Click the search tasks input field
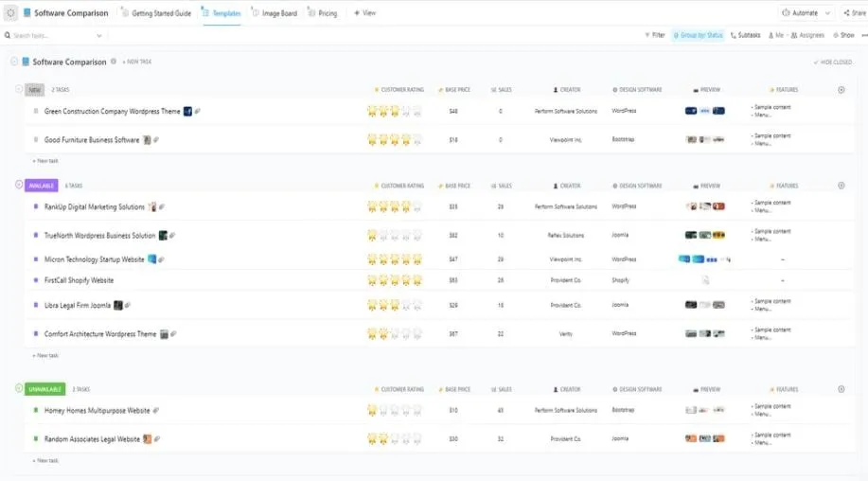The width and height of the screenshot is (868, 481). click(50, 35)
